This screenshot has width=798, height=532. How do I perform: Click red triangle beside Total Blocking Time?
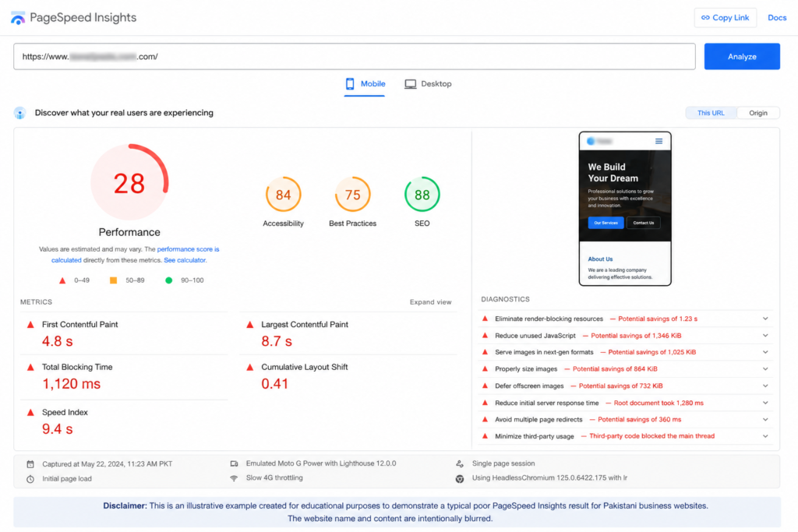30,367
